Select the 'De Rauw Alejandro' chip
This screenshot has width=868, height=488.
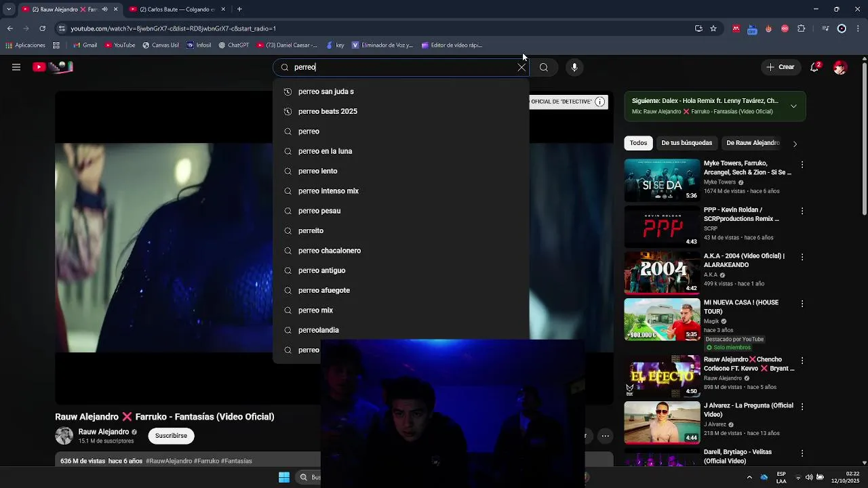(x=753, y=143)
